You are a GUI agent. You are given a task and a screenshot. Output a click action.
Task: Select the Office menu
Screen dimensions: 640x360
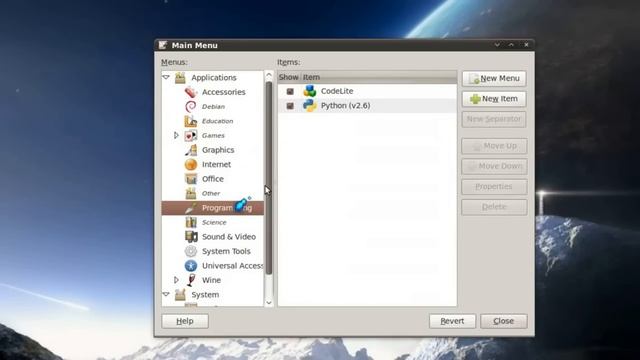pyautogui.click(x=213, y=179)
